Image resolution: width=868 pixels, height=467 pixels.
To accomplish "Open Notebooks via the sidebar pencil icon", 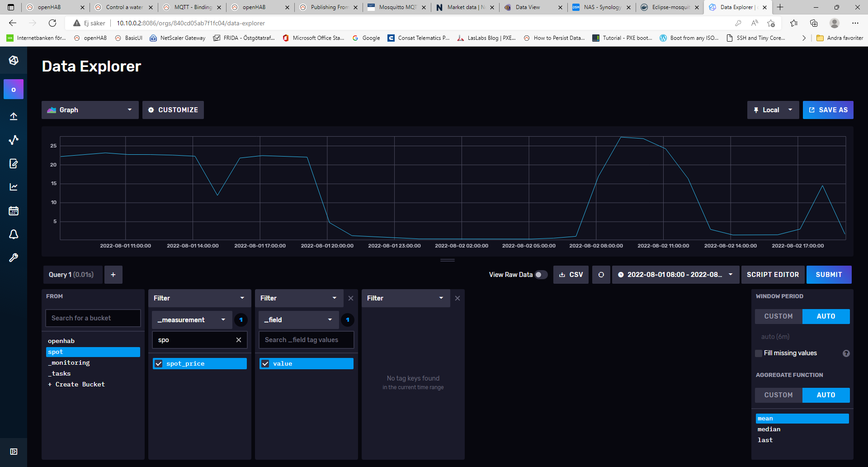I will point(14,163).
